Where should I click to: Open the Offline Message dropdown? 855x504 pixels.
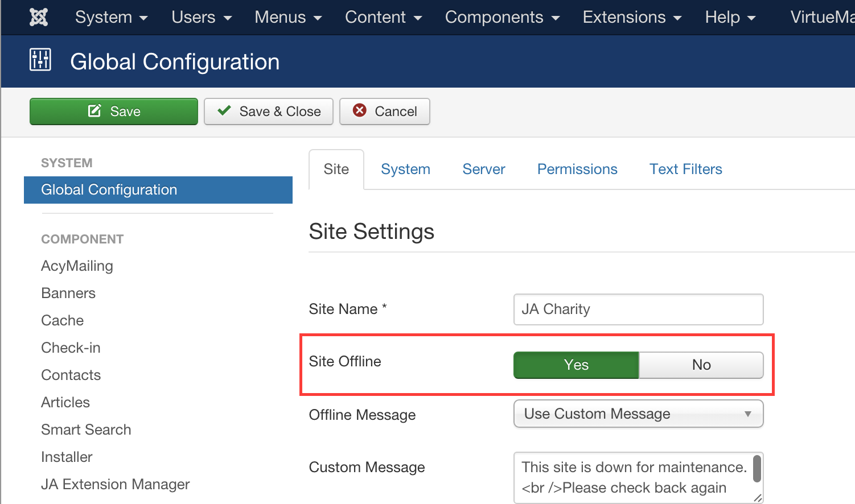pos(639,414)
